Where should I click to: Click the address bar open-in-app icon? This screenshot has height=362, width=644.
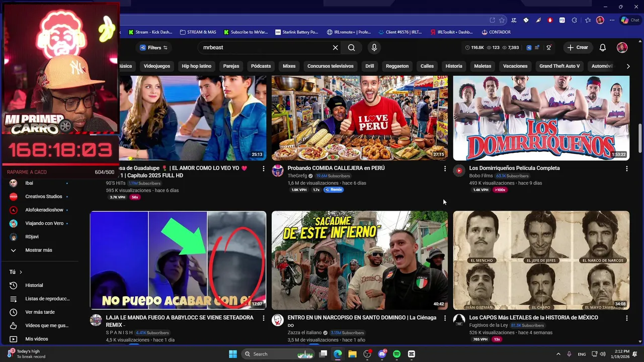492,20
